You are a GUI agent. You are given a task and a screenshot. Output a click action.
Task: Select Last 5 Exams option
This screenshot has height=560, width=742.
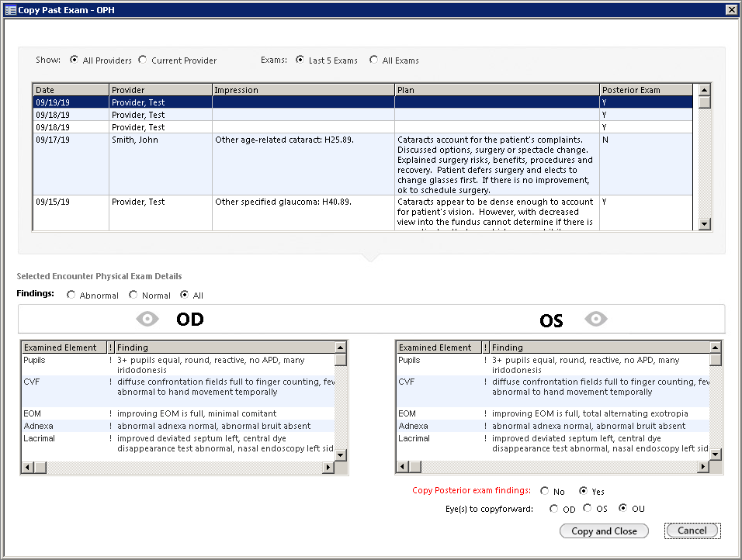coord(300,60)
